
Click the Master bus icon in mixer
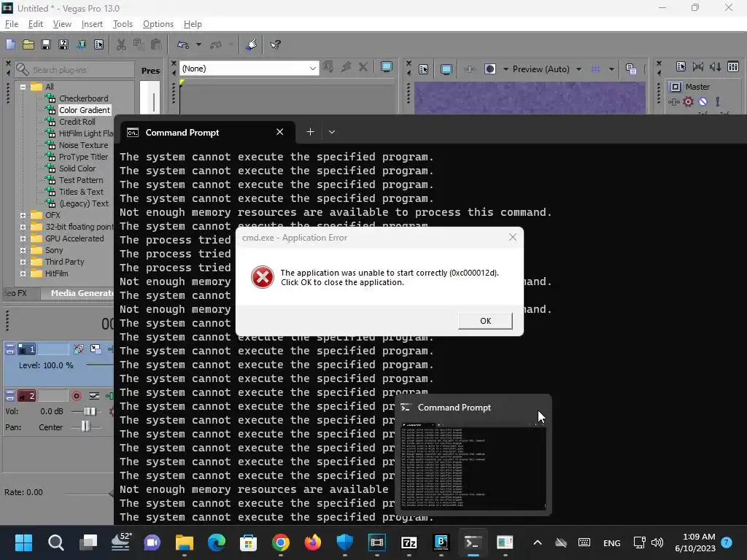coord(676,87)
